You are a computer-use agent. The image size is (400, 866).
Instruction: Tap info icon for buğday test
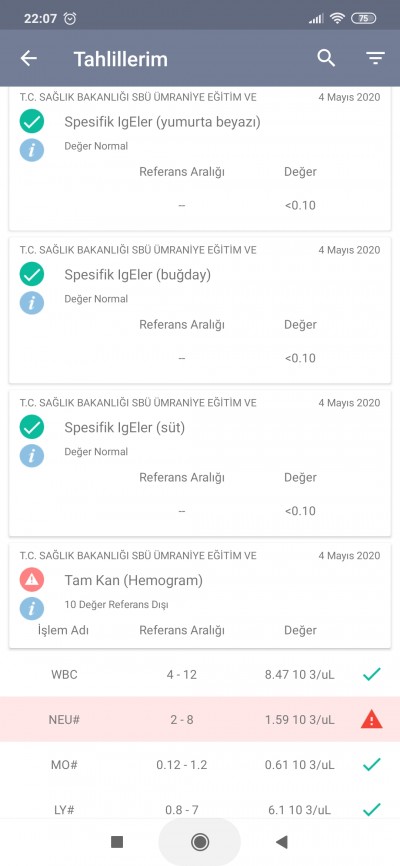click(x=32, y=303)
